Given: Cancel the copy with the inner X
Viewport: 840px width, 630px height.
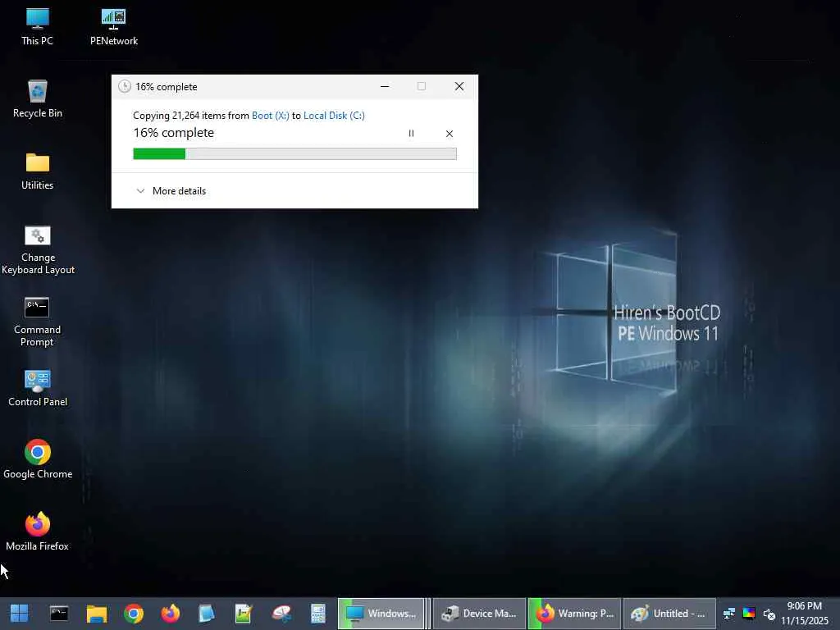Looking at the screenshot, I should 450,134.
